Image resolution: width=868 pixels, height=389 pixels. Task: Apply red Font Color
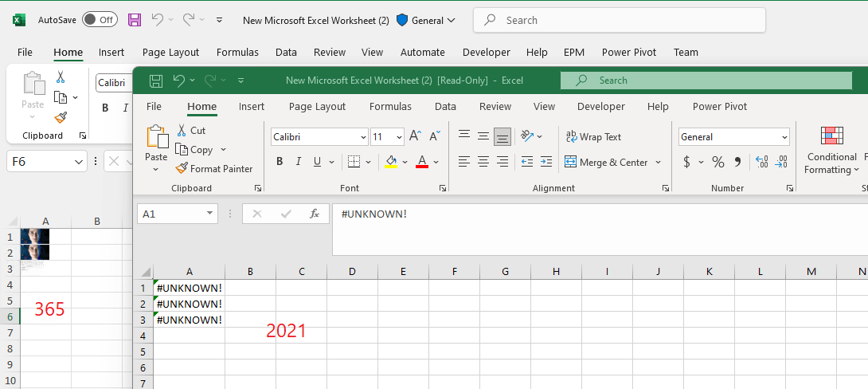(422, 162)
